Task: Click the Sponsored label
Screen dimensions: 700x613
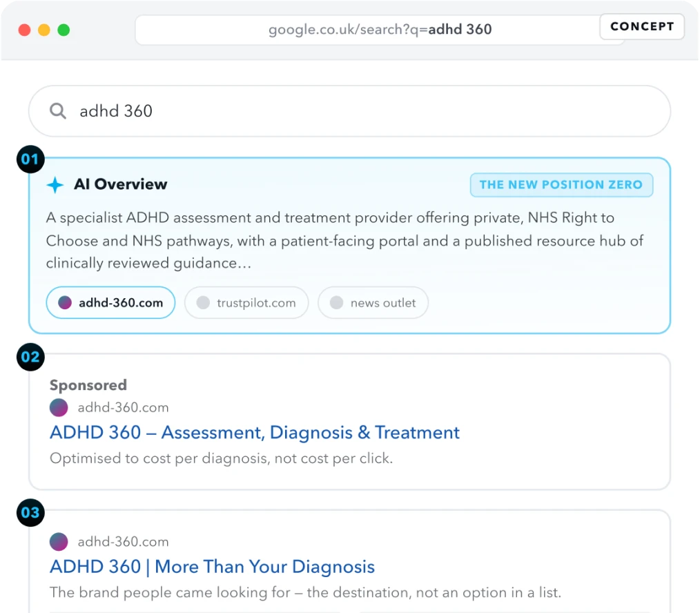Action: click(88, 385)
